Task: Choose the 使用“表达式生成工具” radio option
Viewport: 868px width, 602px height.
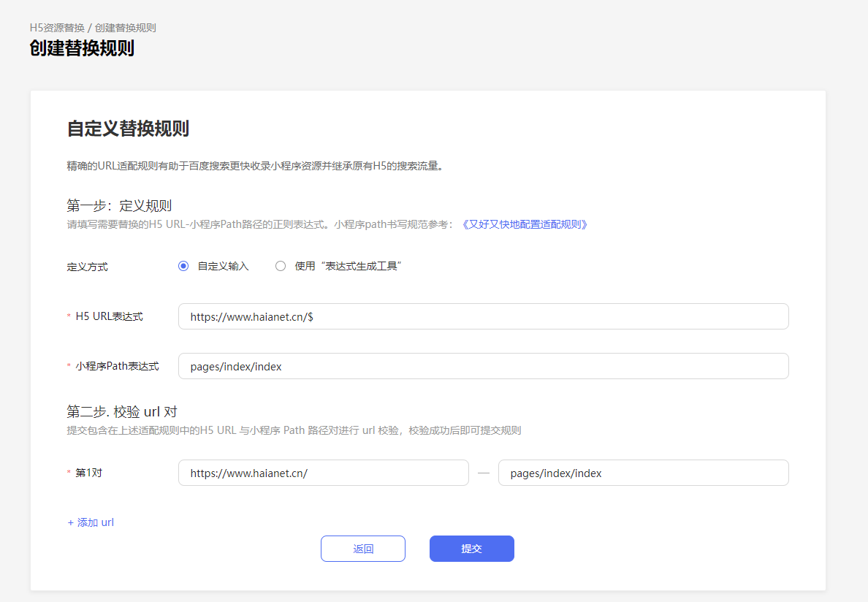Action: 281,267
